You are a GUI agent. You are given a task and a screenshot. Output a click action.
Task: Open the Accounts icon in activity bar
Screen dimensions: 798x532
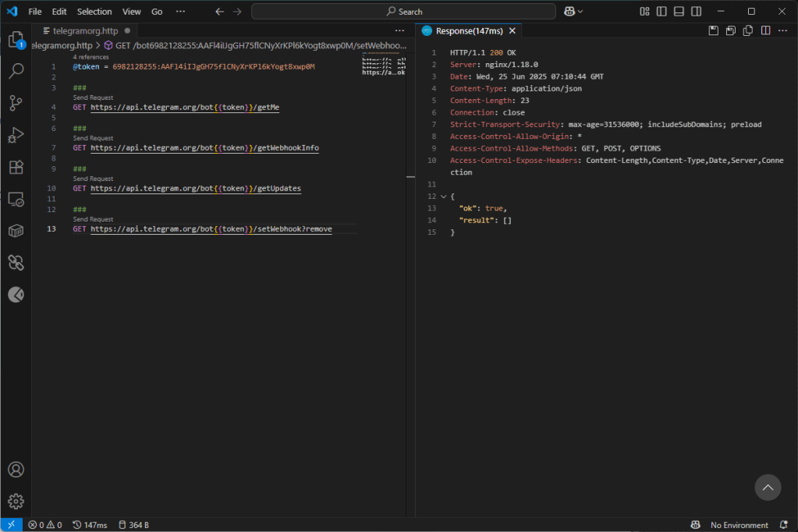point(16,470)
